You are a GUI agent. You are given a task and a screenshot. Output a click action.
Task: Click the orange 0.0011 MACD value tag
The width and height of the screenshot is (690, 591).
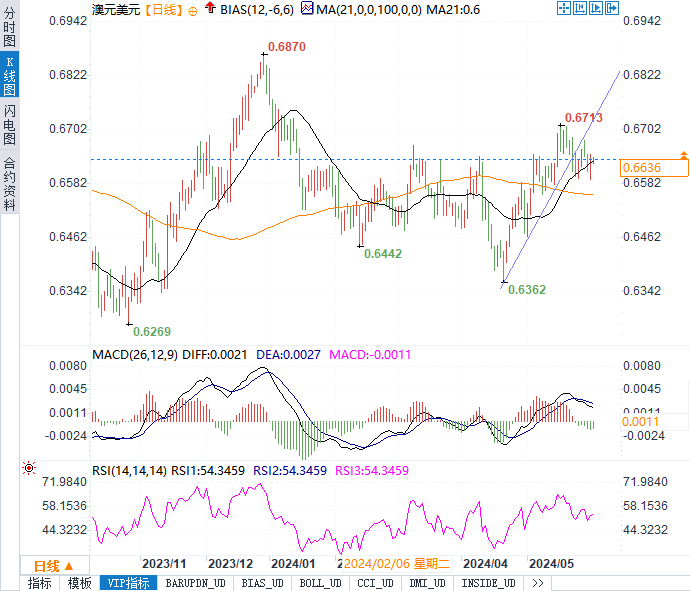(640, 422)
